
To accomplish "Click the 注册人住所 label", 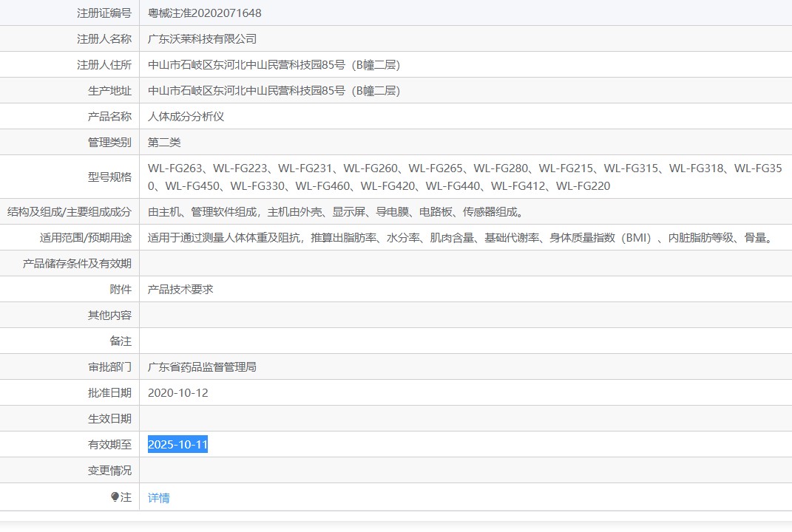I will [x=104, y=64].
